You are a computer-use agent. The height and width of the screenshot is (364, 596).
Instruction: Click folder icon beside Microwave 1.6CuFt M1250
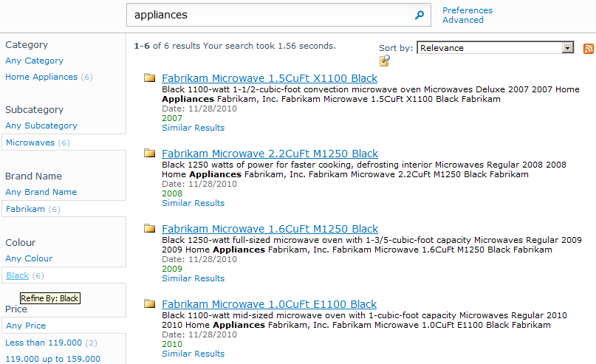150,228
